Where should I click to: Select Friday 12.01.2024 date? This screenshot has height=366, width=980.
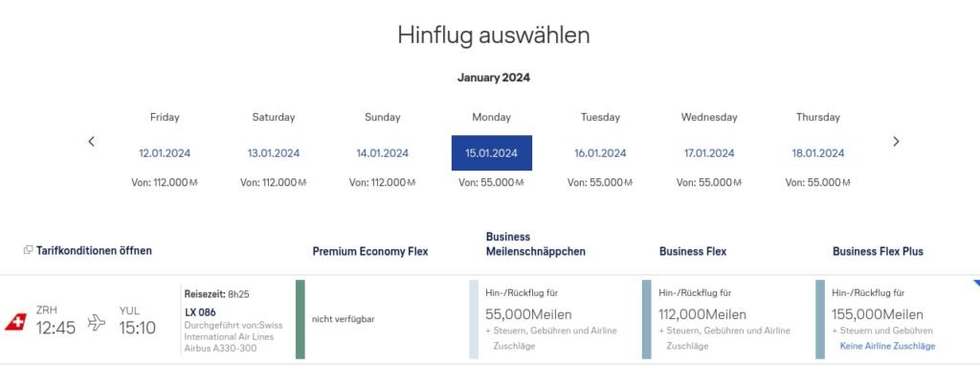(x=165, y=153)
